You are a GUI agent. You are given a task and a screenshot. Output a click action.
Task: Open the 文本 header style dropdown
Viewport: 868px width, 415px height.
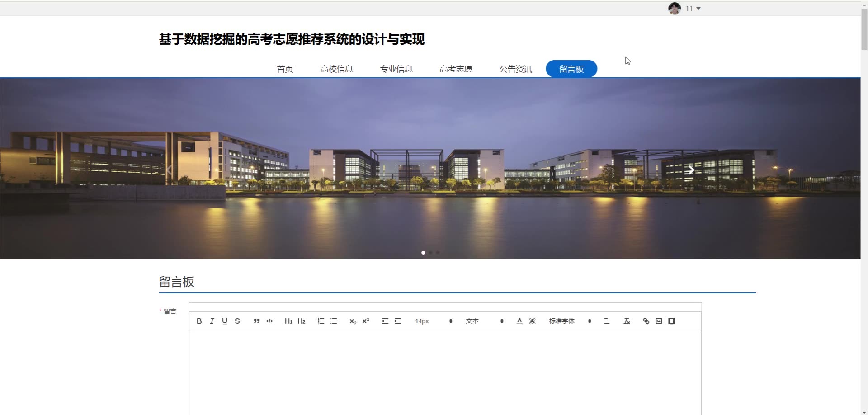(x=485, y=321)
